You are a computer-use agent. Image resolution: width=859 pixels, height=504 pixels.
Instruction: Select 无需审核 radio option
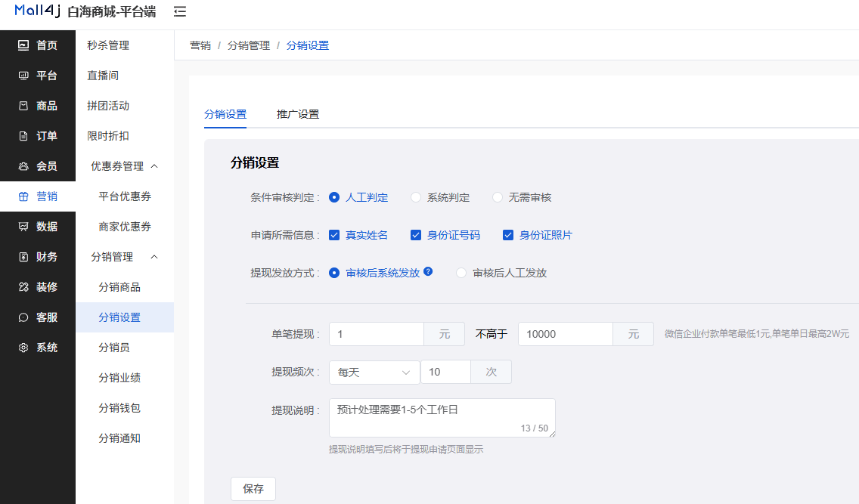497,197
